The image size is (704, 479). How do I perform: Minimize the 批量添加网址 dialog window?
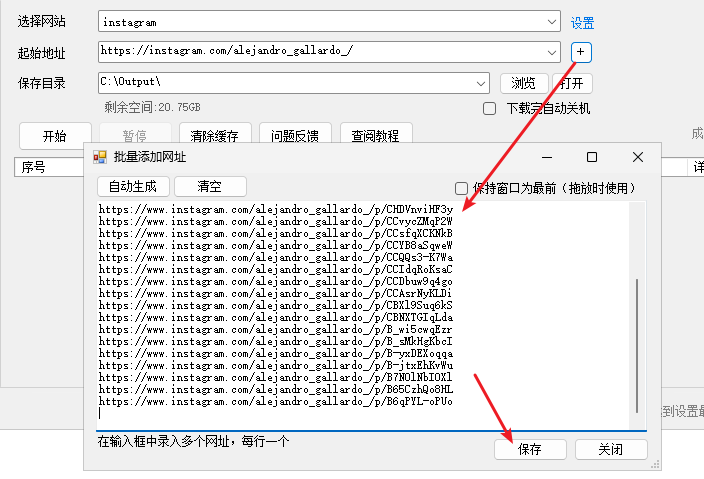click(547, 157)
